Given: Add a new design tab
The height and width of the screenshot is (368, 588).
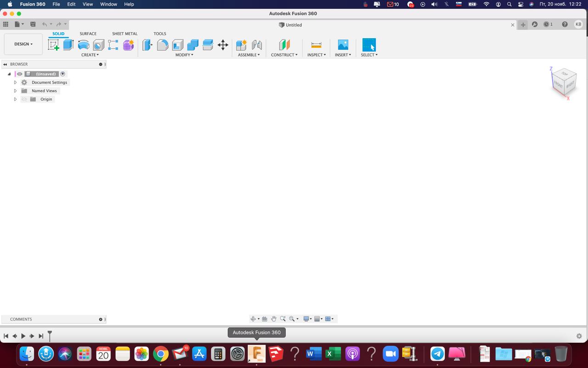Looking at the screenshot, I should tap(523, 25).
